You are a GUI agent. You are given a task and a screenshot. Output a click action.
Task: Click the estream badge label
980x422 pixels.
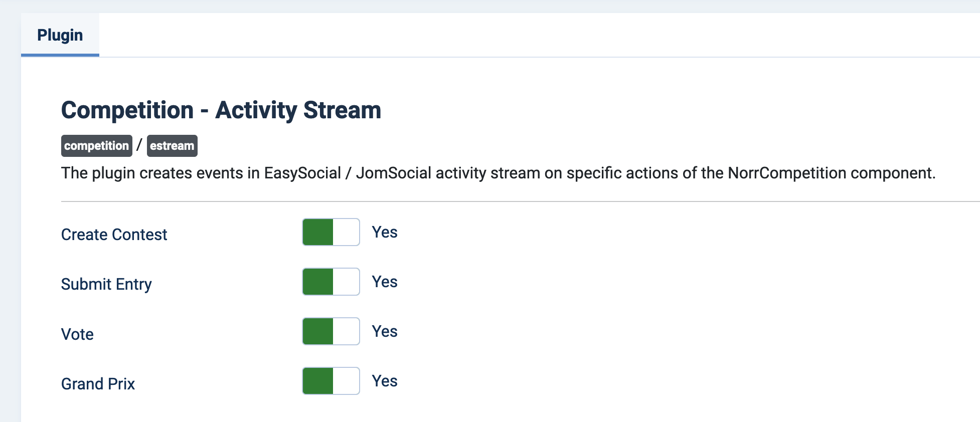pyautogui.click(x=172, y=146)
